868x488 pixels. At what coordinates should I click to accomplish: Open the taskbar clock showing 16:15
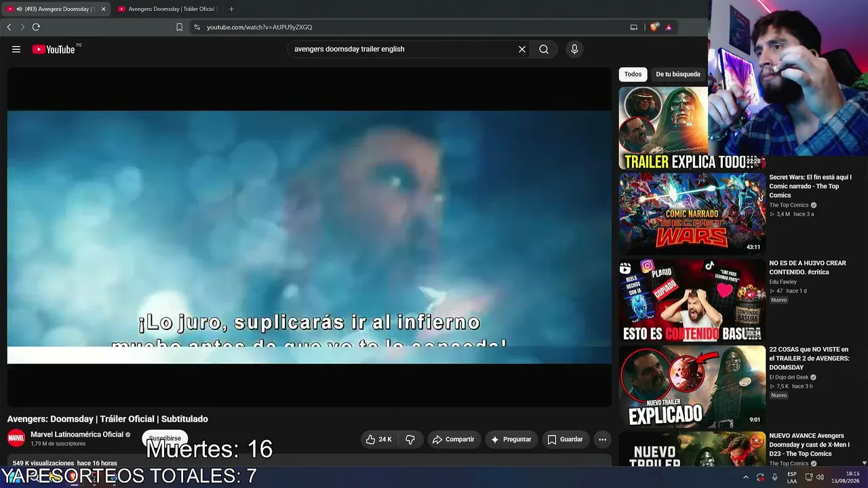coord(844,477)
